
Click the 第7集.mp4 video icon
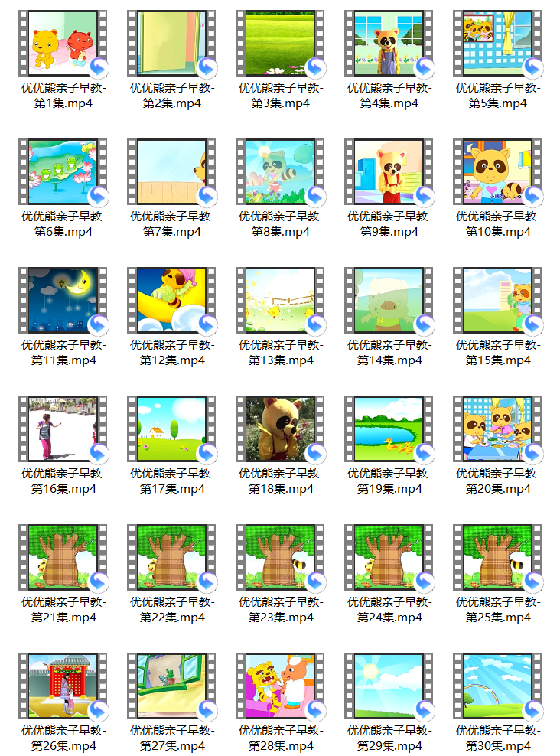[x=171, y=172]
